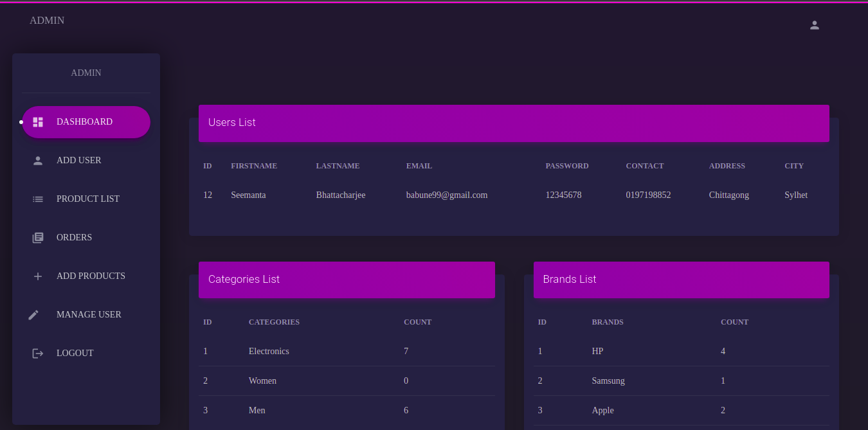The height and width of the screenshot is (430, 868).
Task: Click the PASSWORD column header
Action: tap(567, 166)
